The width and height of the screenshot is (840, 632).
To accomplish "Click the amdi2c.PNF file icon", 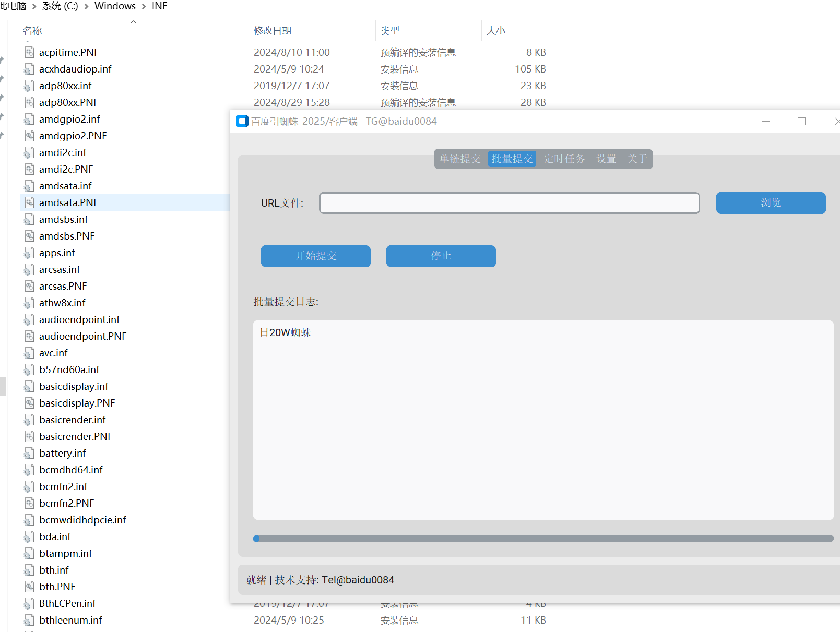I will tap(29, 169).
